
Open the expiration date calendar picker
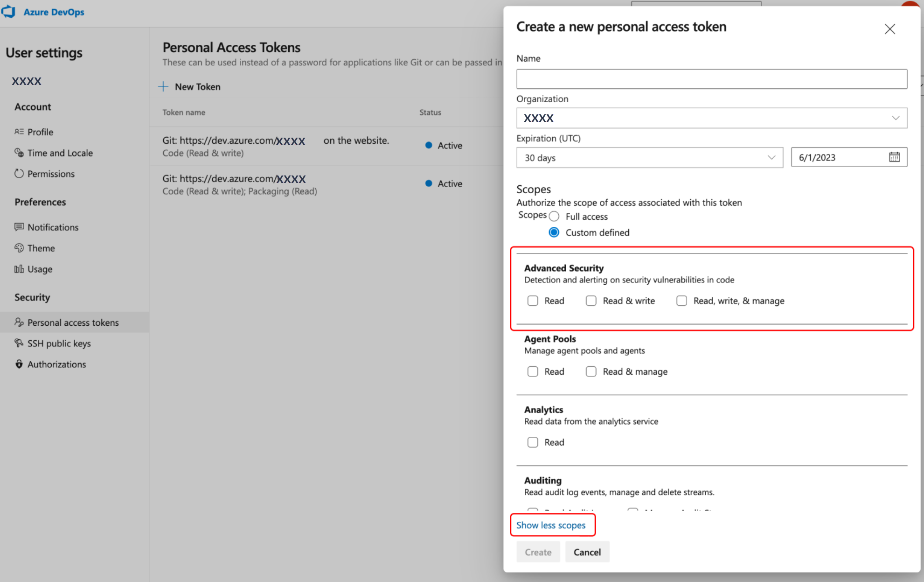[x=894, y=157]
